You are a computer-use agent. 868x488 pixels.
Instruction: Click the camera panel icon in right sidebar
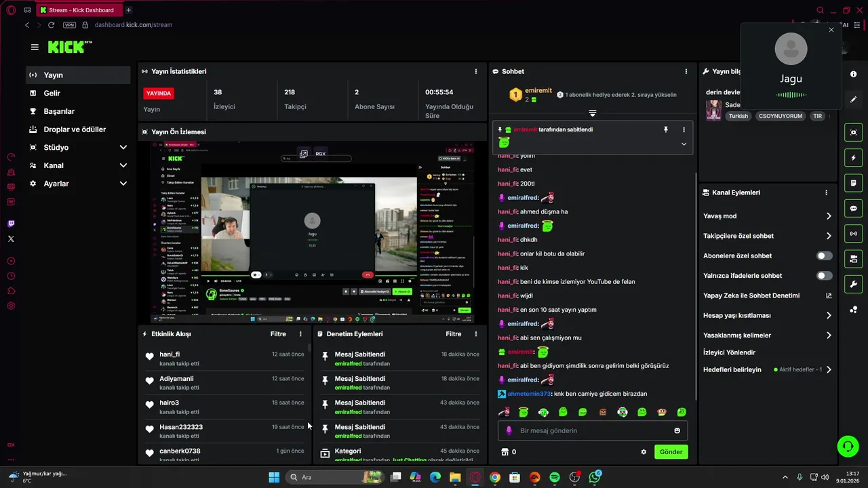[x=854, y=259]
